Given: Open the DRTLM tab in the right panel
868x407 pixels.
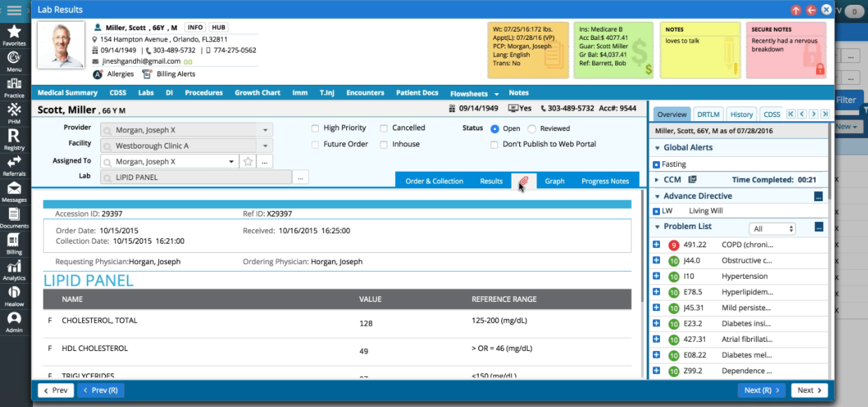Looking at the screenshot, I should click(x=708, y=113).
